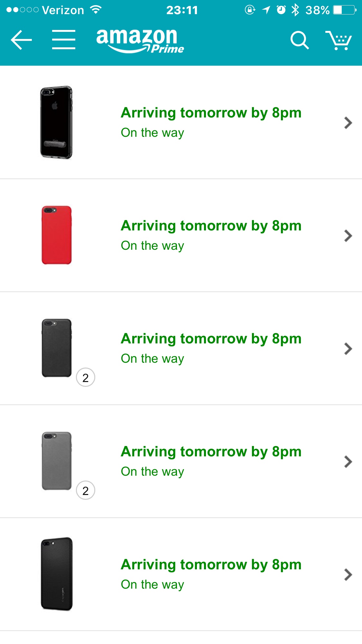Viewport: 362px width, 644px height.
Task: Expand chevron for black leather case order
Action: pos(348,349)
